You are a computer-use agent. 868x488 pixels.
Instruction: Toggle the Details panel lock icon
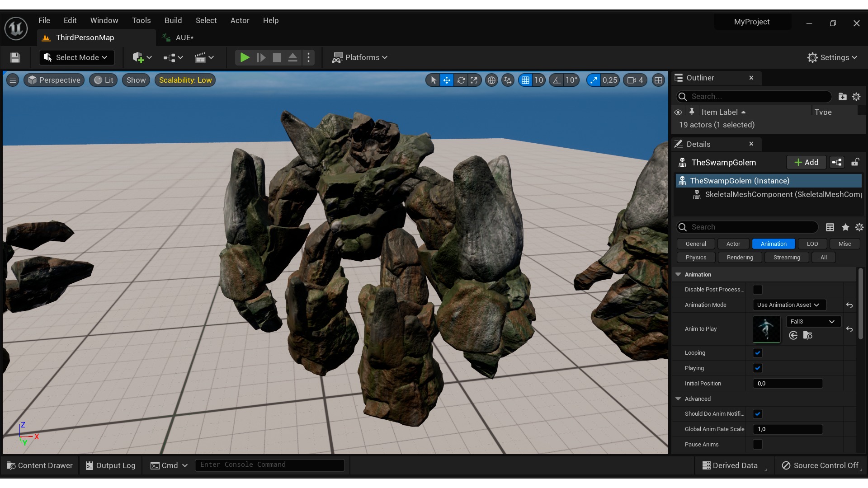coord(855,162)
